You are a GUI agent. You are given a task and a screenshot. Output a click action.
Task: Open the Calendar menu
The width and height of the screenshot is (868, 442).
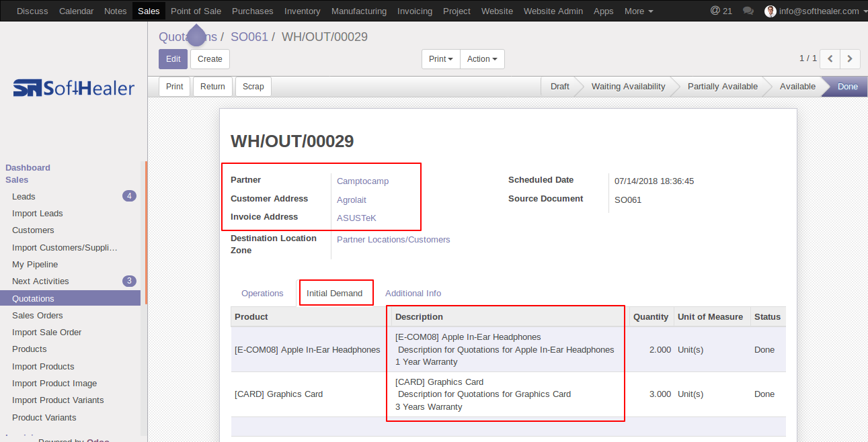pyautogui.click(x=76, y=11)
